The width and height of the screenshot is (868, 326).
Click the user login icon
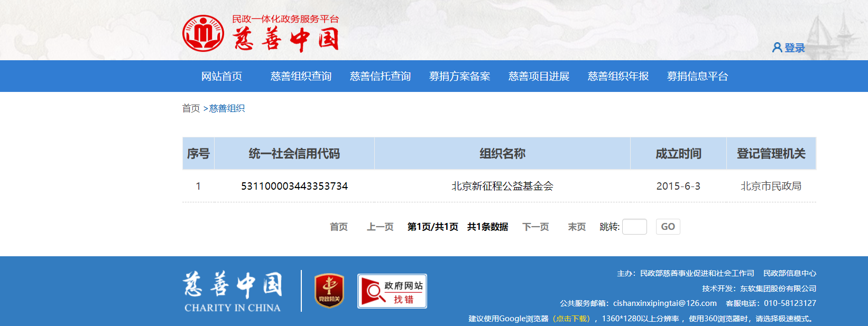point(777,48)
